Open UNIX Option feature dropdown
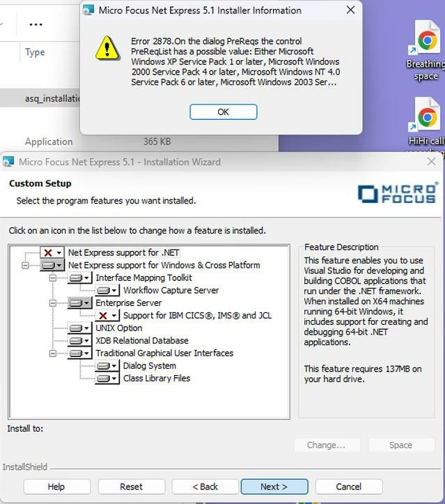 (80, 328)
